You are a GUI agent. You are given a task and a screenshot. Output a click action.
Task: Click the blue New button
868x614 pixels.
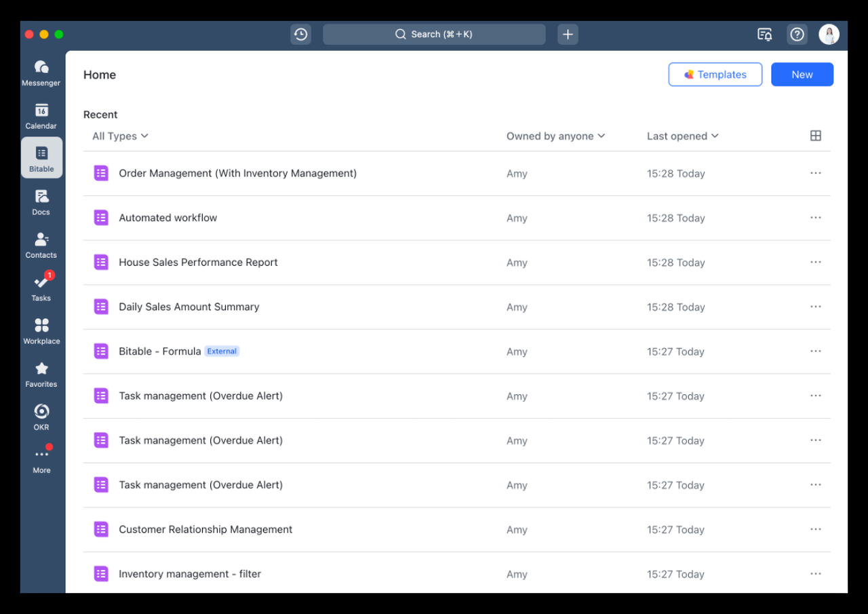(x=802, y=75)
